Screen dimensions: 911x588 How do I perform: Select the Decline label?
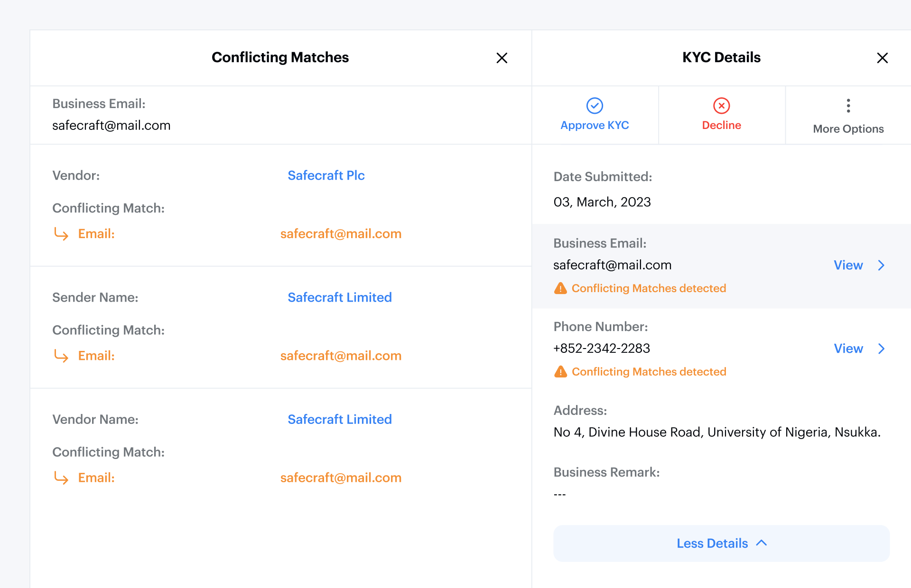pyautogui.click(x=721, y=125)
